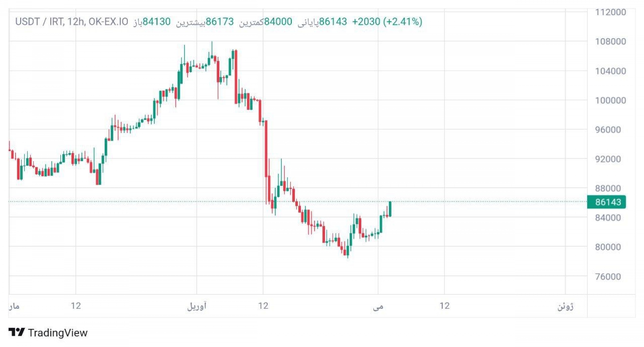
Task: Select the مار date on time axis
Action: 14,306
